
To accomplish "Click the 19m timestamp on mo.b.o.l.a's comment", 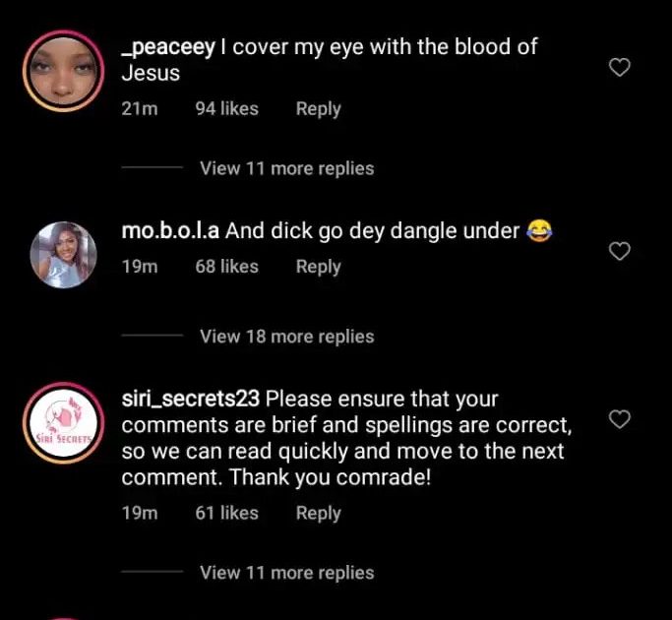I will point(139,267).
